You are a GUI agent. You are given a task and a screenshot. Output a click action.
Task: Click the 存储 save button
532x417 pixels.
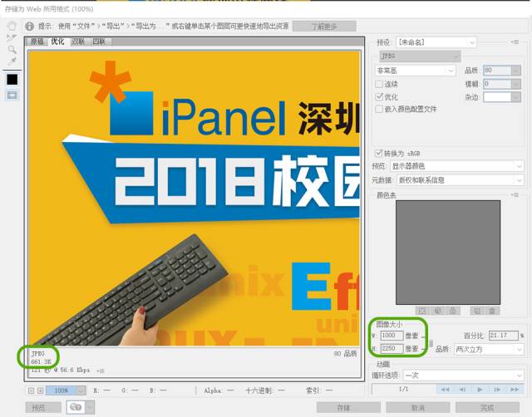point(348,408)
